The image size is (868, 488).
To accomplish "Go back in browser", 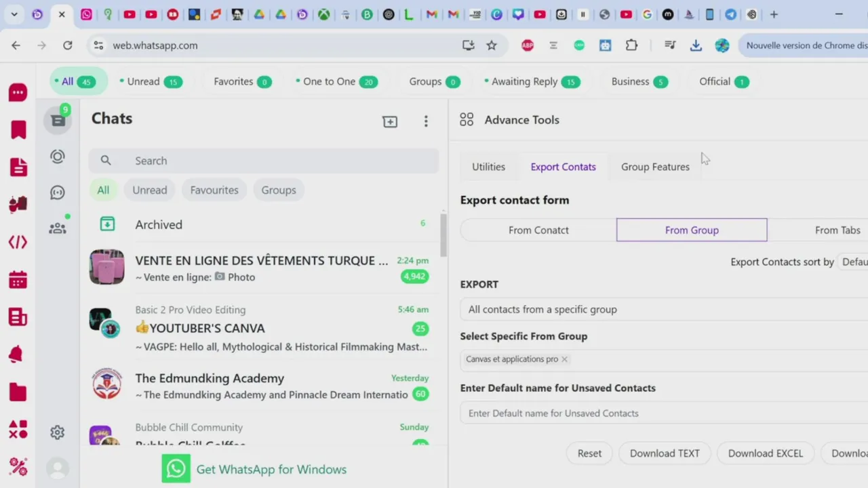I will 16,45.
